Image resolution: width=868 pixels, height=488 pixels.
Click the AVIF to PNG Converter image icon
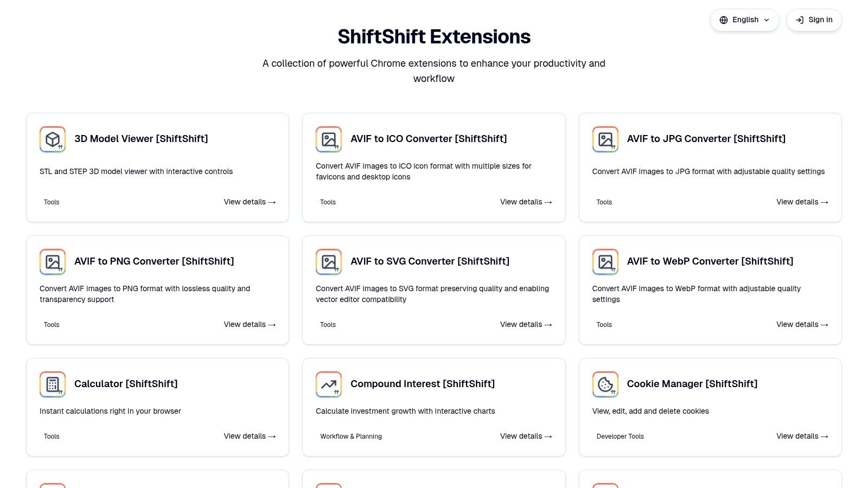52,262
